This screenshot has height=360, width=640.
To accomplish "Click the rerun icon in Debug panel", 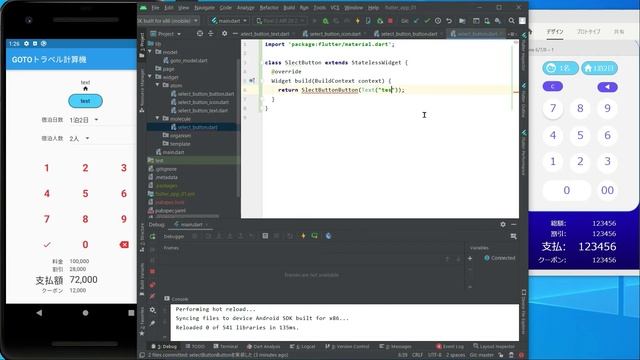I will [153, 236].
